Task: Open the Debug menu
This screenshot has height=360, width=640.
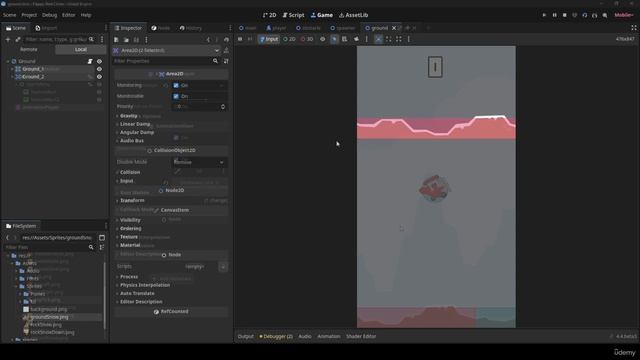Action: point(49,15)
